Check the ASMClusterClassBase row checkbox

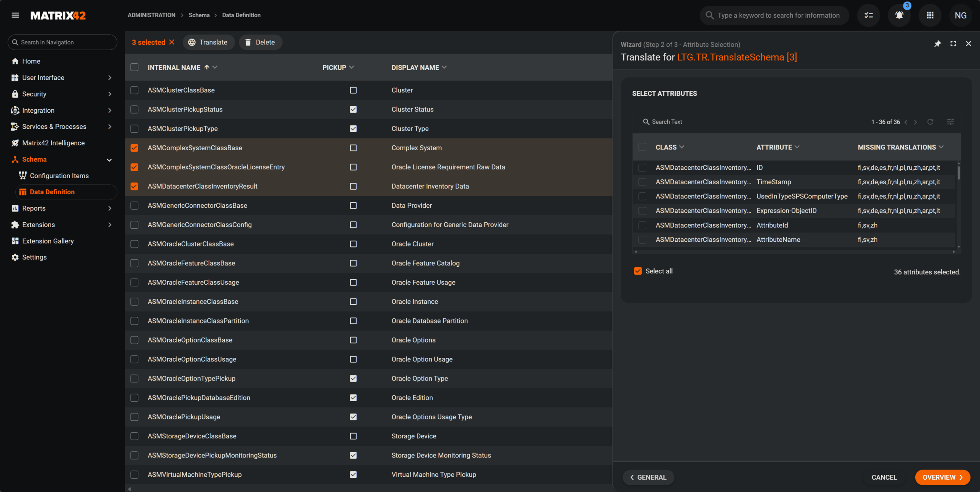point(134,90)
